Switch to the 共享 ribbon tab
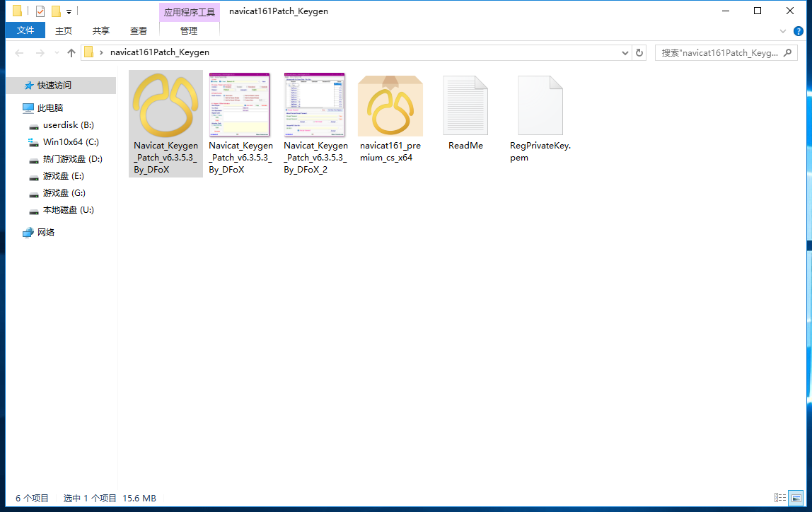This screenshot has height=512, width=812. pyautogui.click(x=101, y=30)
